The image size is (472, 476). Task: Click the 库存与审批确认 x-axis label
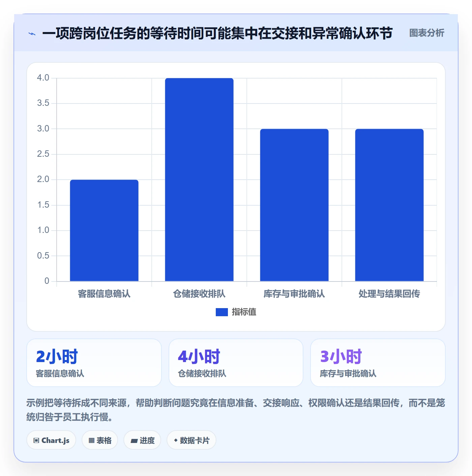pyautogui.click(x=294, y=294)
